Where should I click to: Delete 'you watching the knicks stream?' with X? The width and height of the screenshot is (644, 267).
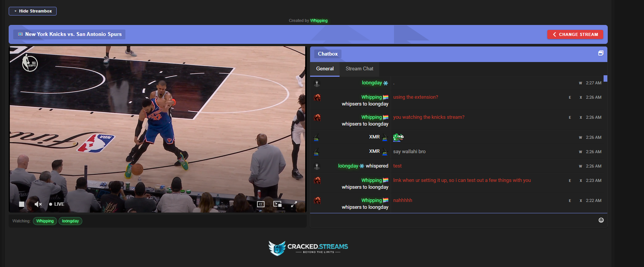coord(581,118)
